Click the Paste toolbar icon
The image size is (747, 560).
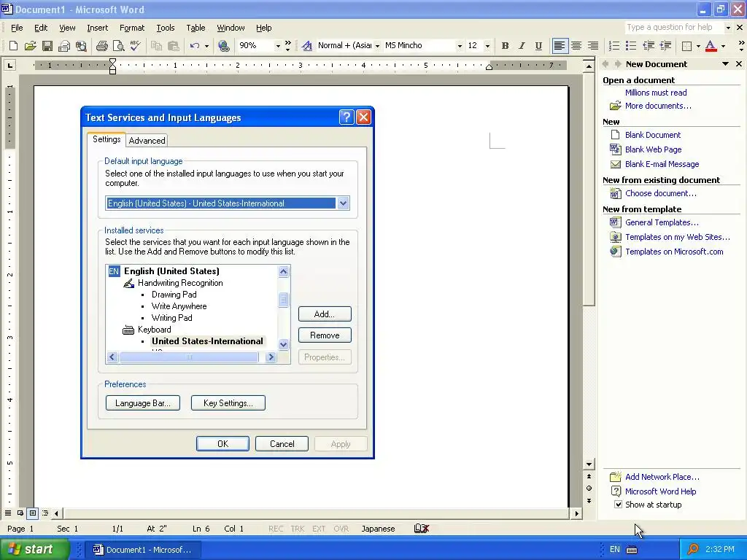(x=174, y=46)
